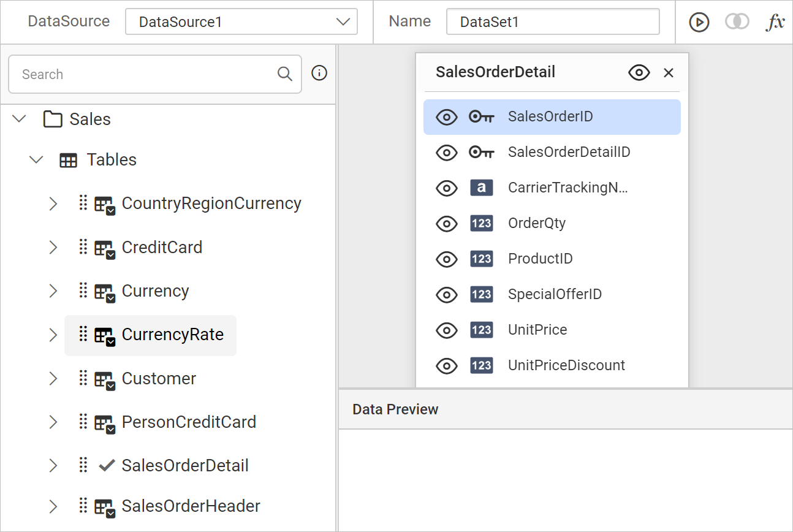Click the key icon of SalesOrderID
Screen dimensions: 793x532
click(481, 117)
